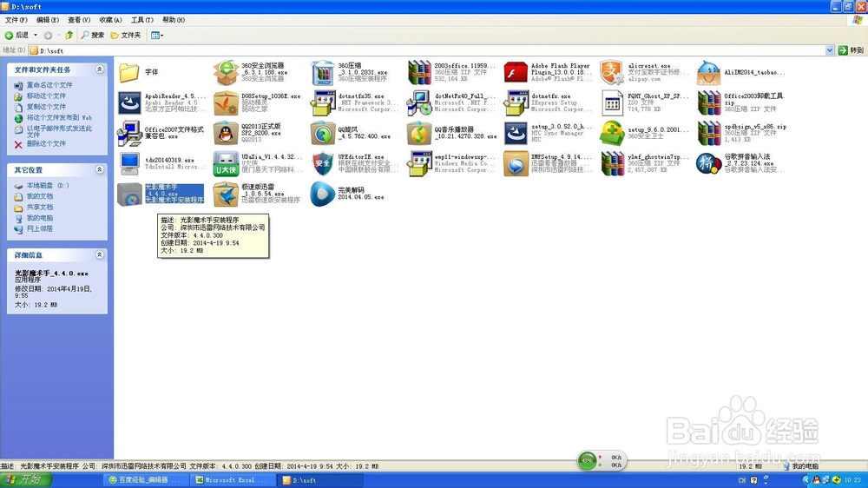
Task: Select the 完美解码 player icon
Action: pos(323,195)
